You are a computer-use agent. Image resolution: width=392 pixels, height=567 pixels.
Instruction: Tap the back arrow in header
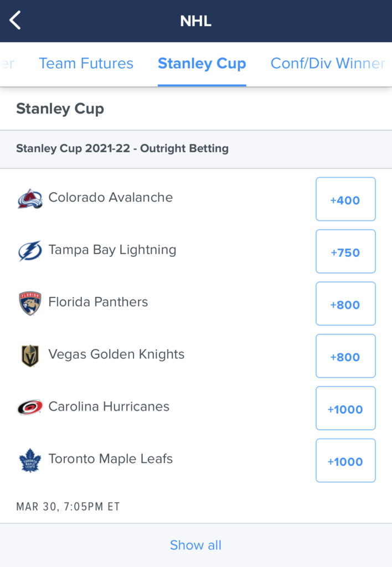[15, 20]
